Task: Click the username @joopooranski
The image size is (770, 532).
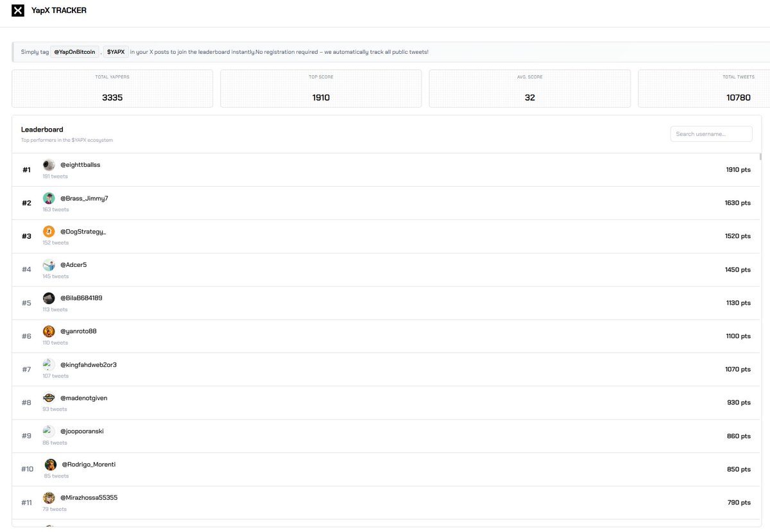Action: click(82, 431)
